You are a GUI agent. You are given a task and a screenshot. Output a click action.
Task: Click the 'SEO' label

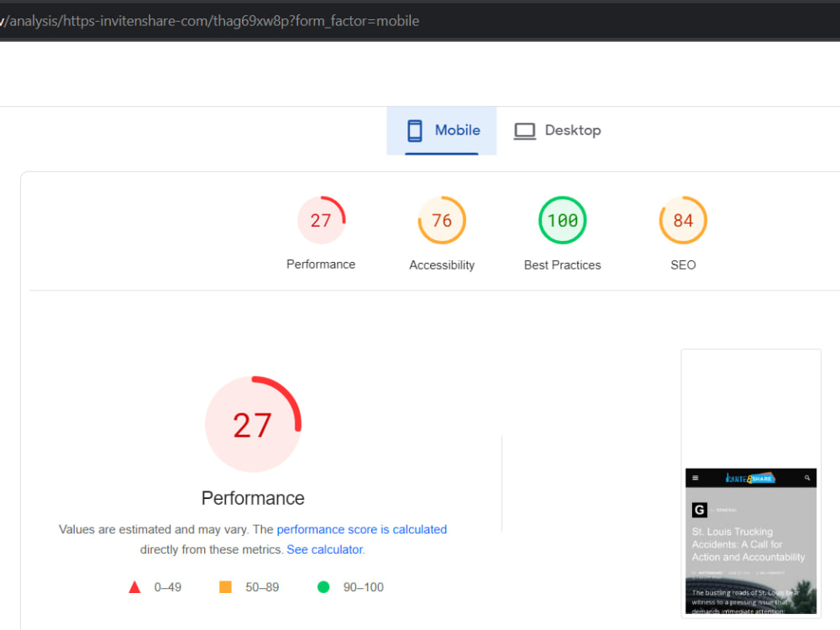click(x=683, y=265)
